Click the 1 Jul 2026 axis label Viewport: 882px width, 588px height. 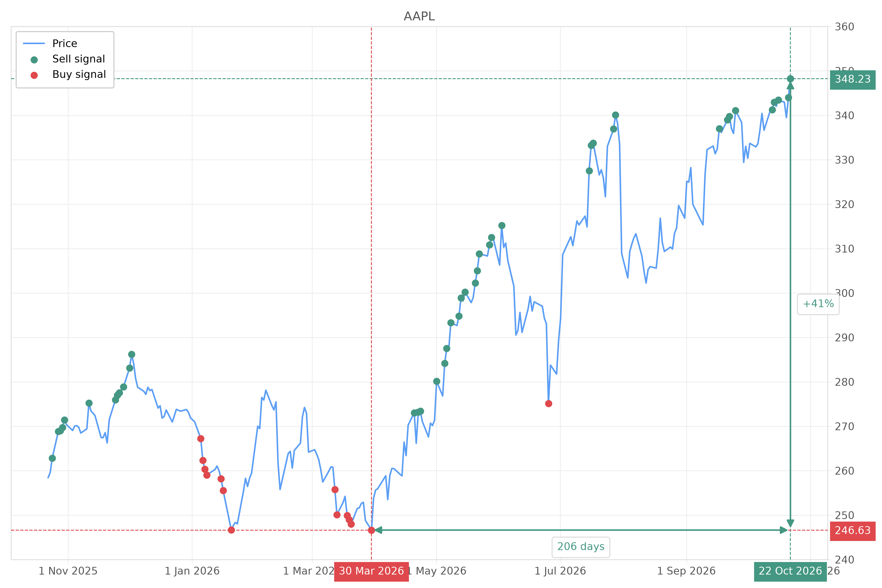coord(560,571)
